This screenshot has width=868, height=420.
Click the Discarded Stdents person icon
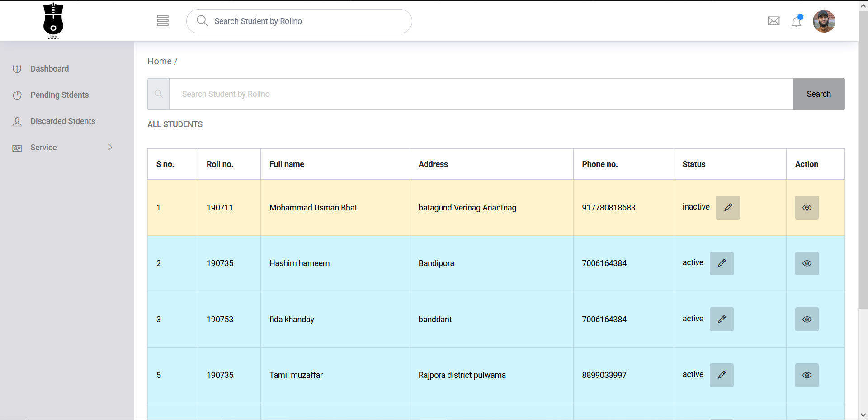(x=17, y=121)
